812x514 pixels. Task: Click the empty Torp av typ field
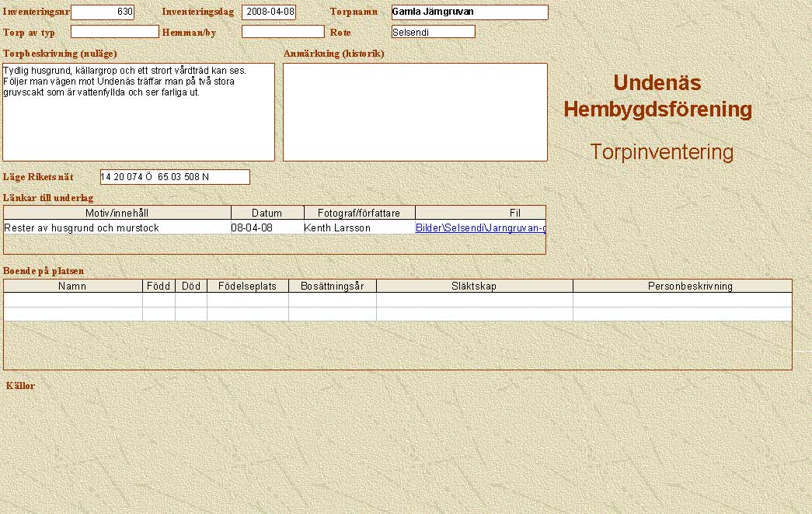pyautogui.click(x=114, y=32)
